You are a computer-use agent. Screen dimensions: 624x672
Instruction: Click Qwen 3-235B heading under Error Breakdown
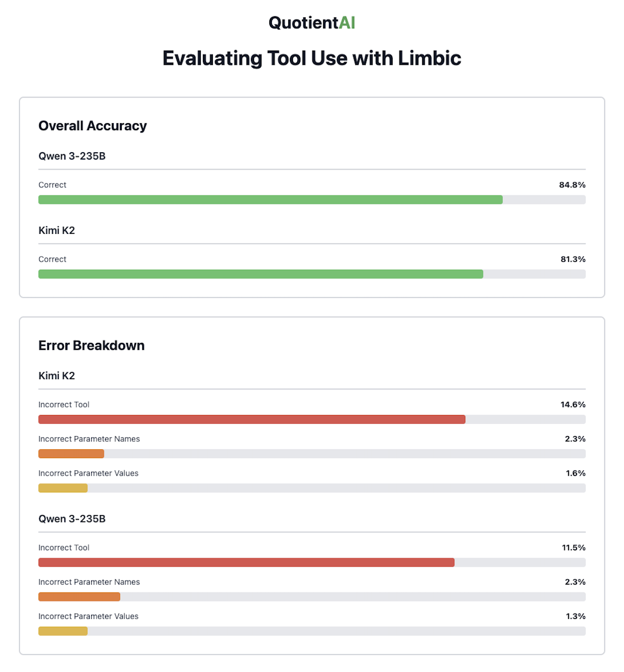(72, 519)
